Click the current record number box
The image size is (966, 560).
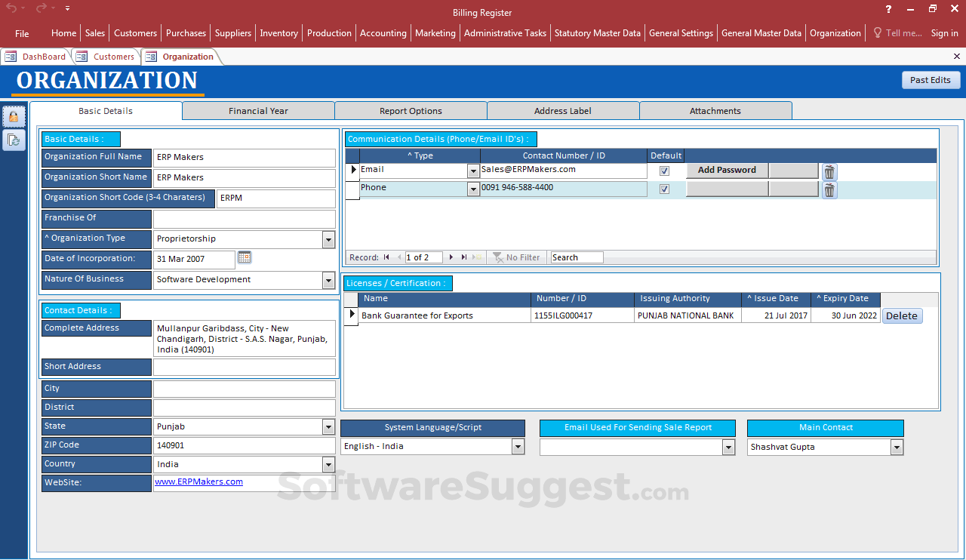click(424, 257)
